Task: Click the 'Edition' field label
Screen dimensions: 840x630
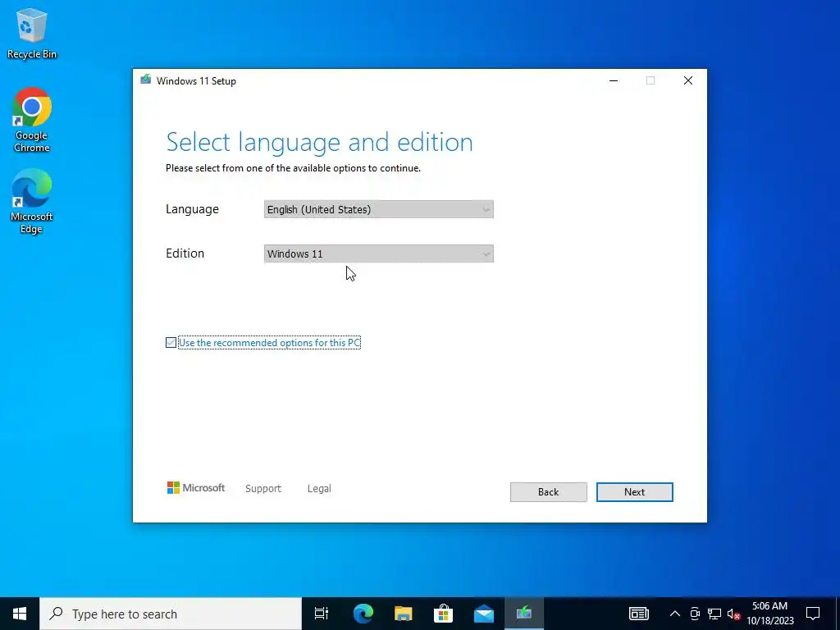Action: (185, 253)
